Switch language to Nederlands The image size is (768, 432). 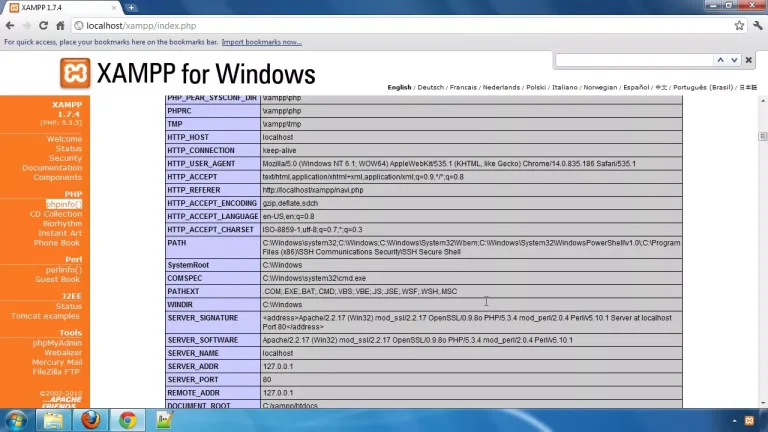click(501, 87)
